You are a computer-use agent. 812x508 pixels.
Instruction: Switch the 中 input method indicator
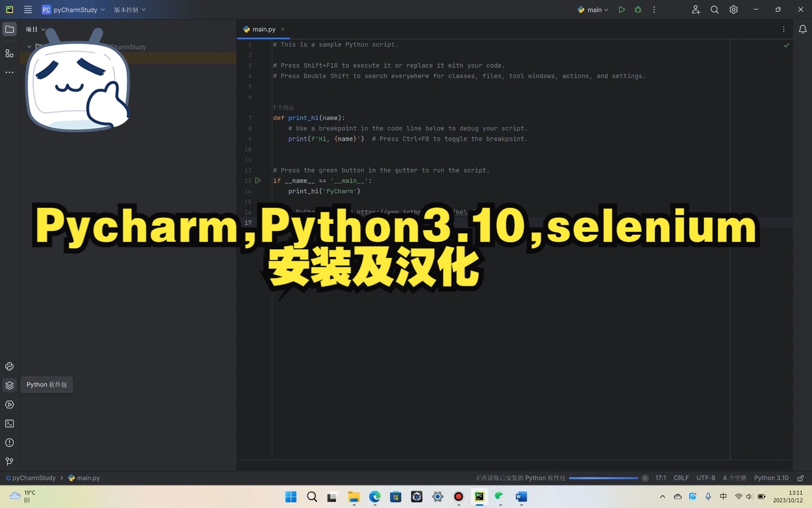pyautogui.click(x=723, y=497)
